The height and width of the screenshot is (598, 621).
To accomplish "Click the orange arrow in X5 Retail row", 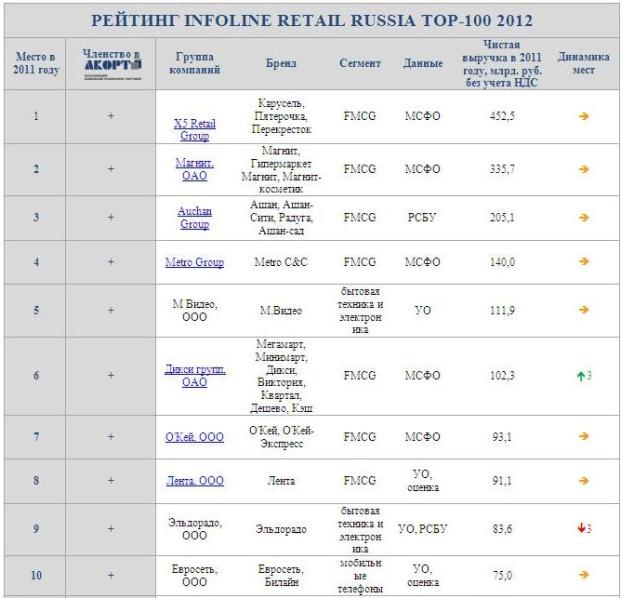I will 583,116.
